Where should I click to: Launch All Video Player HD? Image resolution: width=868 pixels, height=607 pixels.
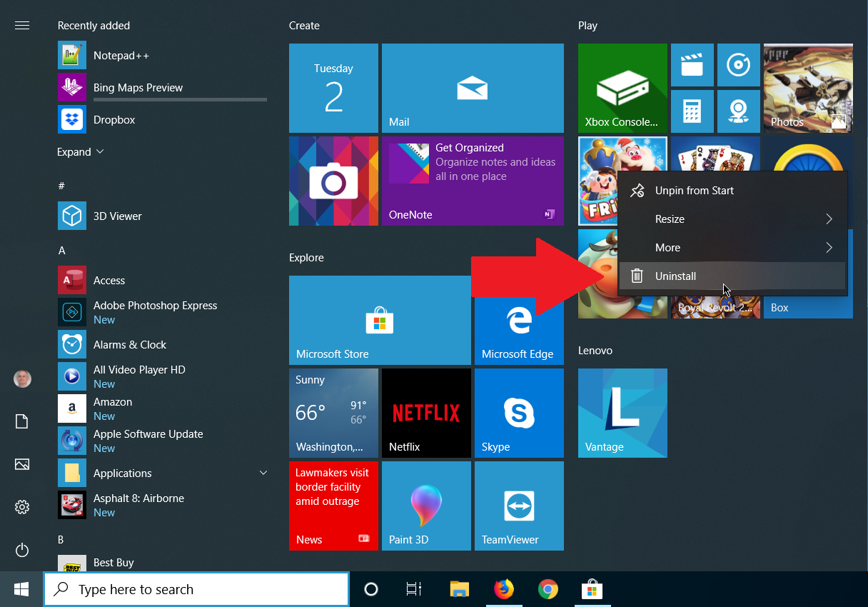coord(163,376)
